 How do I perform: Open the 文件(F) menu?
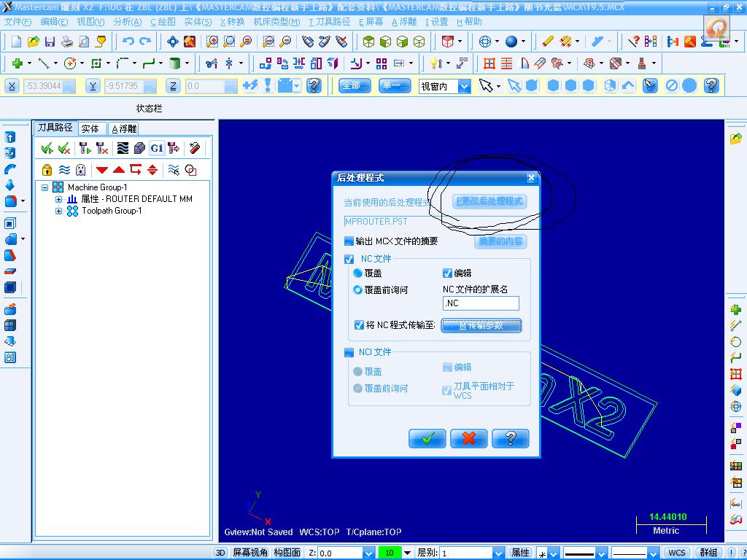click(18, 22)
